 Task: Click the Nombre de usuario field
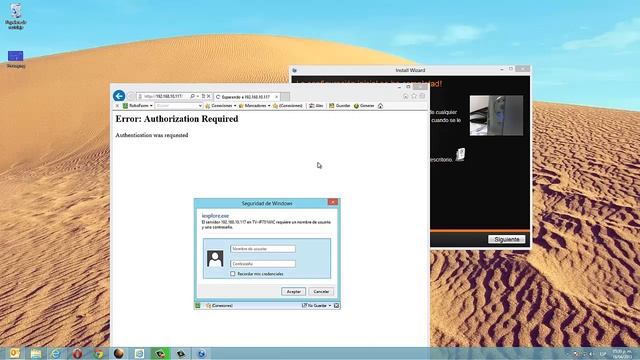pyautogui.click(x=263, y=249)
